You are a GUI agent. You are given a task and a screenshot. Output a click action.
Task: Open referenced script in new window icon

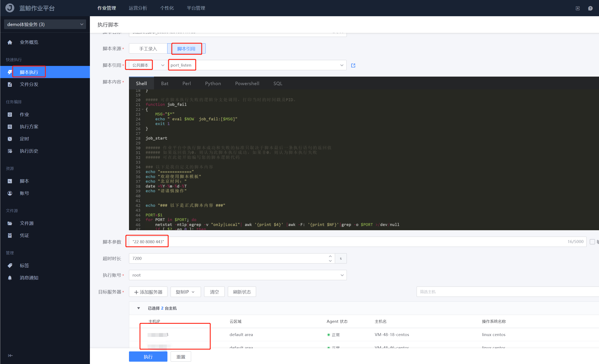[353, 65]
